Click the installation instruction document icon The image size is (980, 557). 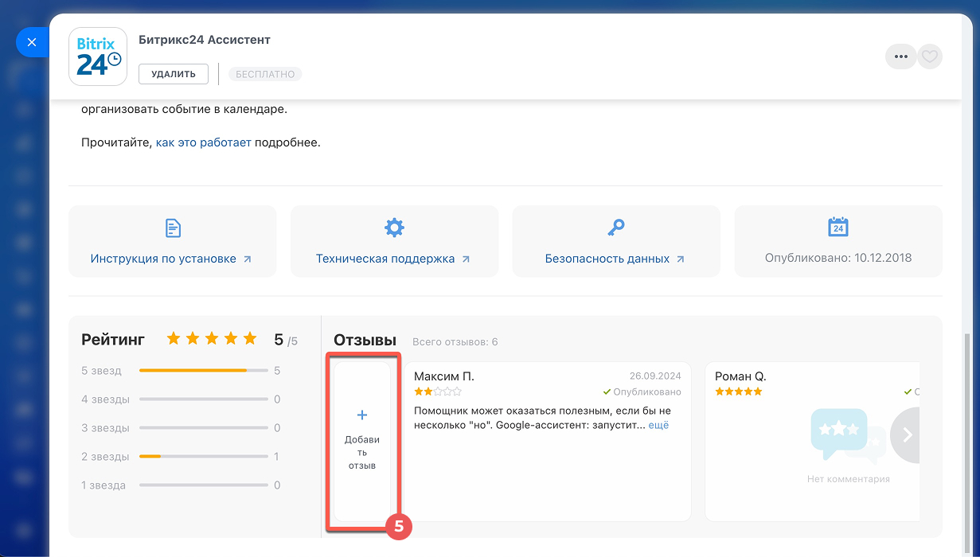173,228
